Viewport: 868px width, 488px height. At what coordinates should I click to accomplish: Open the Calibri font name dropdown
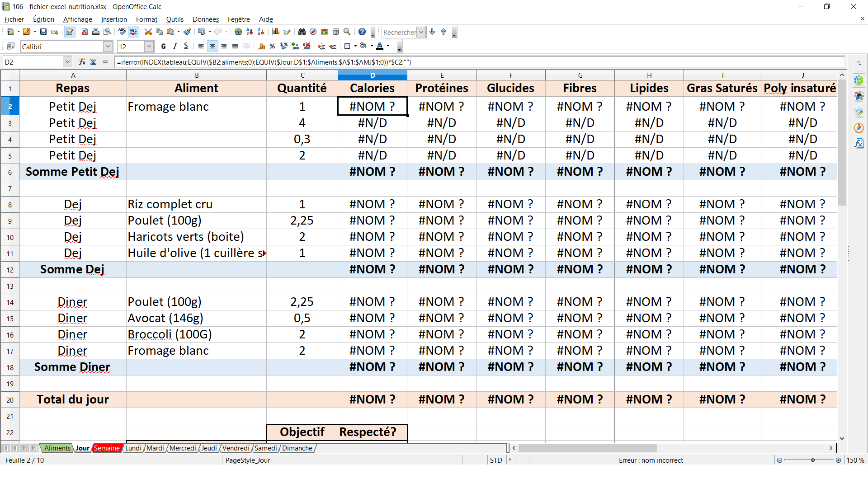[108, 46]
